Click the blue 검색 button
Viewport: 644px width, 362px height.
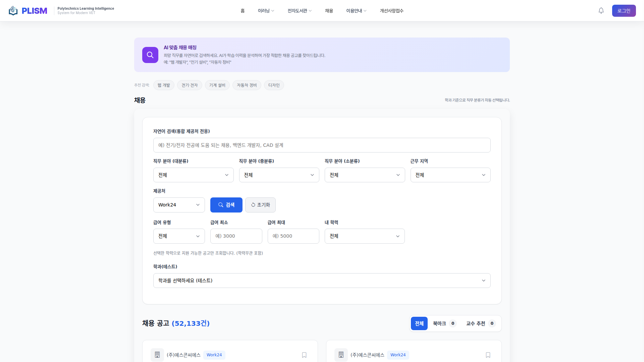click(x=226, y=205)
